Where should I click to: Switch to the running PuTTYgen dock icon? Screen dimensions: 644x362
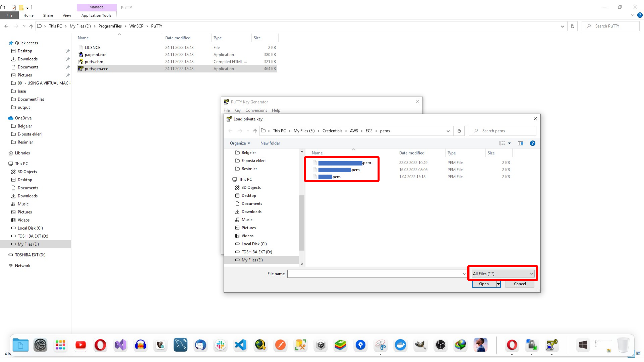(552, 345)
